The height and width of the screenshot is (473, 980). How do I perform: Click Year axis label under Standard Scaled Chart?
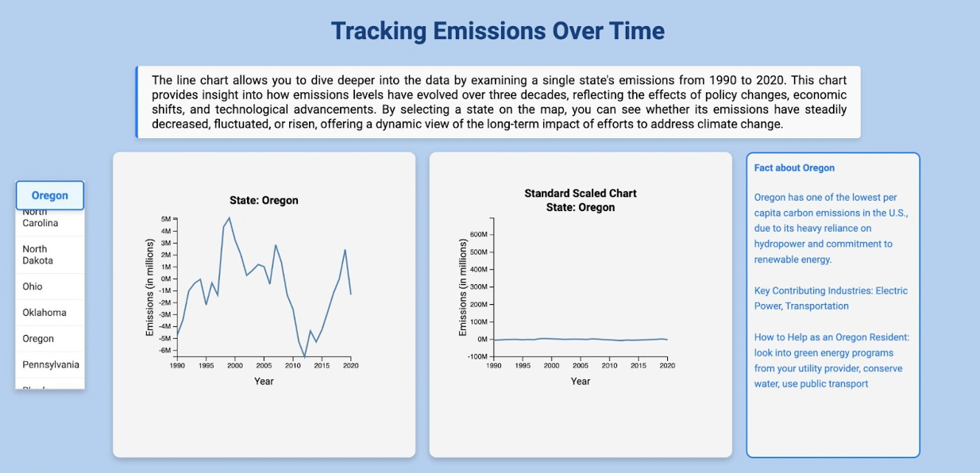(580, 382)
